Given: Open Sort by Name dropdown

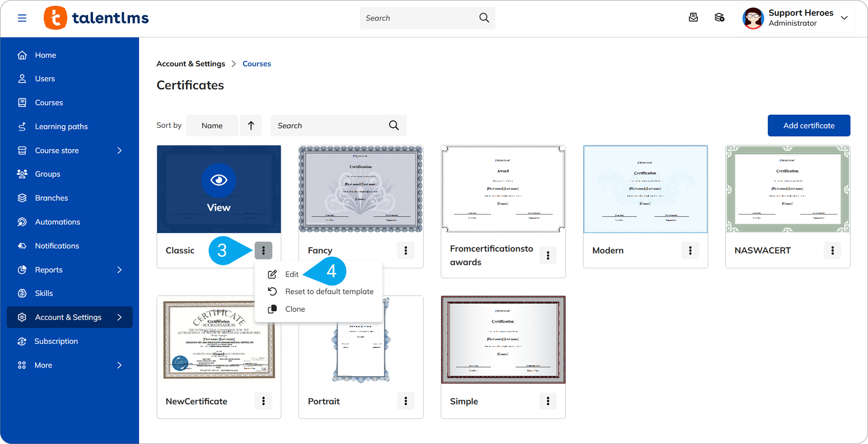Looking at the screenshot, I should [212, 125].
